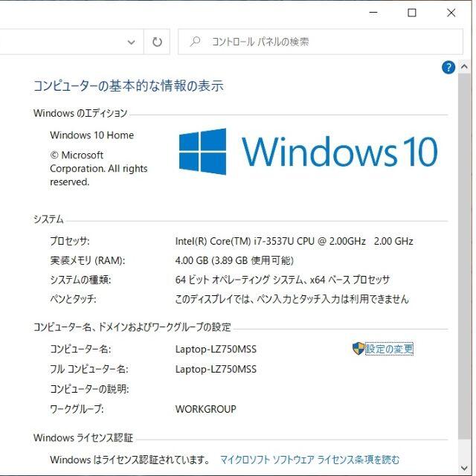Select the RAM value 4.00 GB
The height and width of the screenshot is (476, 476).
tap(192, 260)
